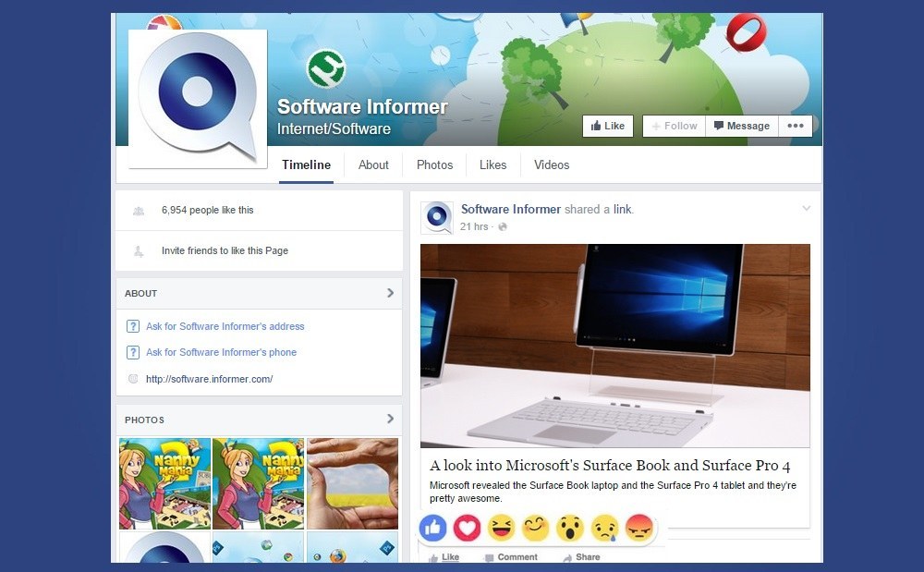Click Share under the shared post
924x572 pixels.
581,557
